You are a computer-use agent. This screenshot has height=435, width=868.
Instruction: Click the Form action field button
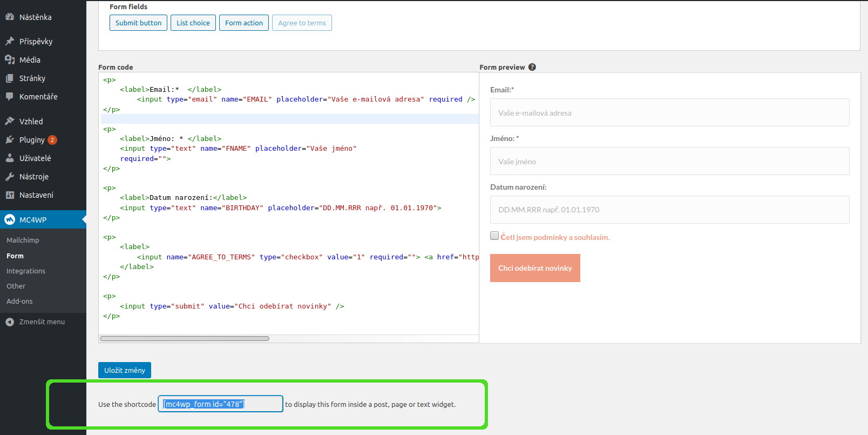244,23
